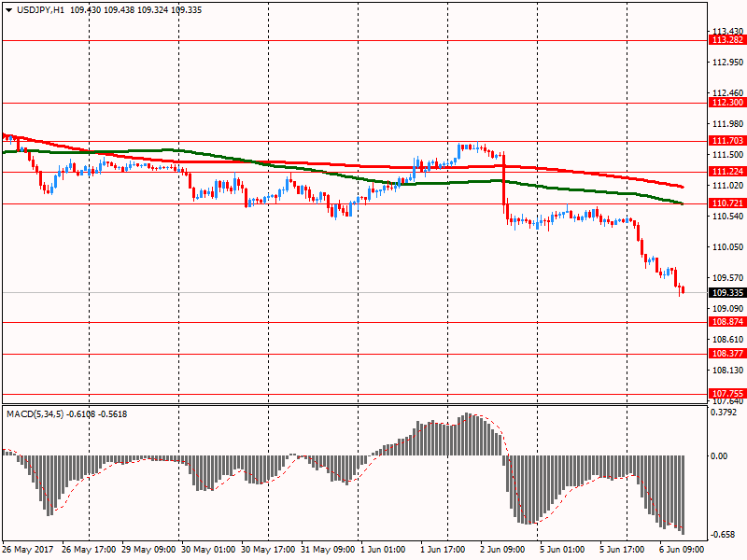Click the 2 Jun 09:00 time label

(502, 550)
